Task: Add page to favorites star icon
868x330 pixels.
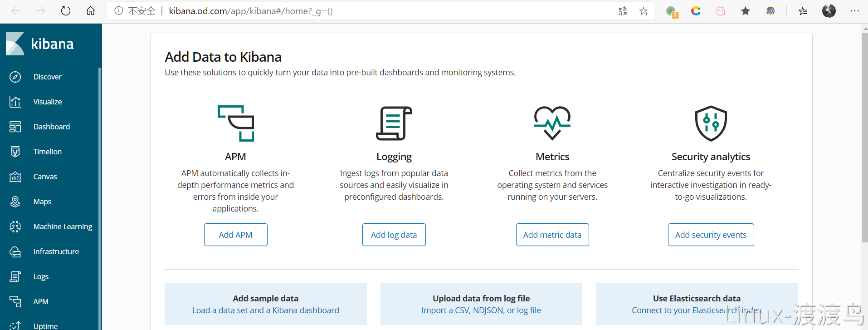Action: pyautogui.click(x=644, y=11)
